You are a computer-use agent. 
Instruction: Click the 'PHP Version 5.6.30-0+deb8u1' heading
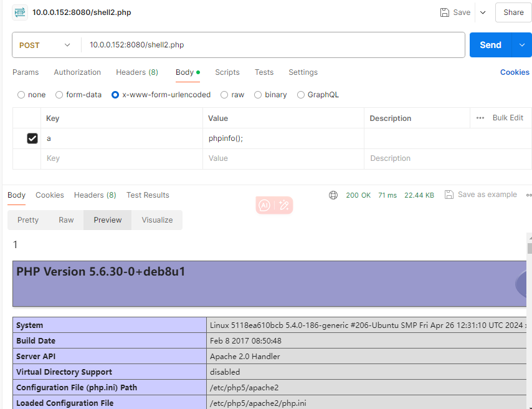click(x=101, y=272)
